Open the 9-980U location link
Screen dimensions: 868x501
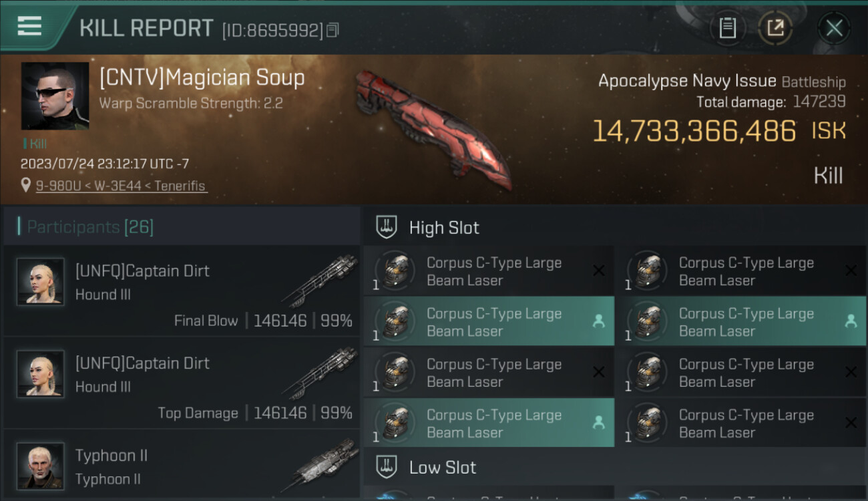pos(122,186)
